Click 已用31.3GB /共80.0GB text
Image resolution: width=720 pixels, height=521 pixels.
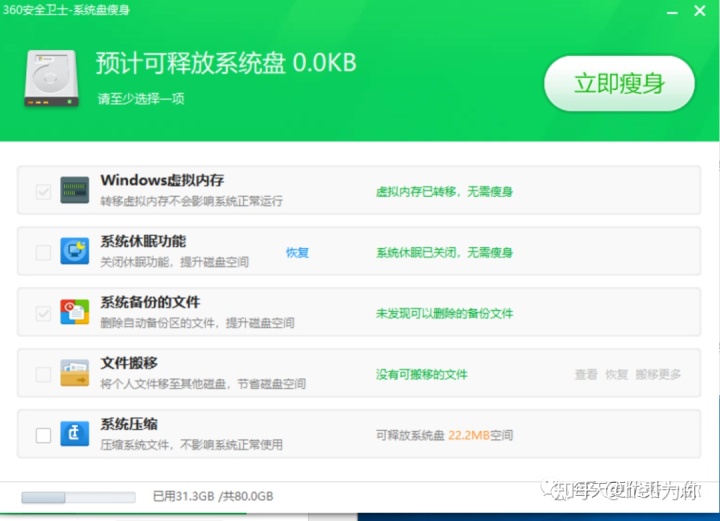213,496
